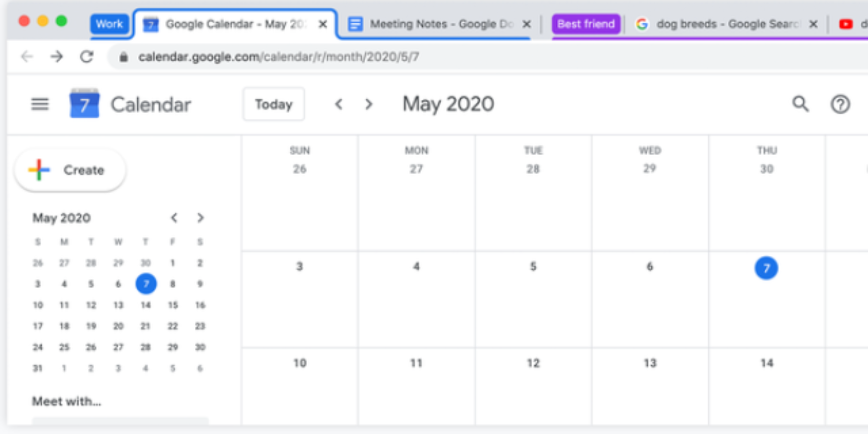Viewport: 868px width, 434px height.
Task: Click the Calendar logo icon
Action: tap(84, 104)
